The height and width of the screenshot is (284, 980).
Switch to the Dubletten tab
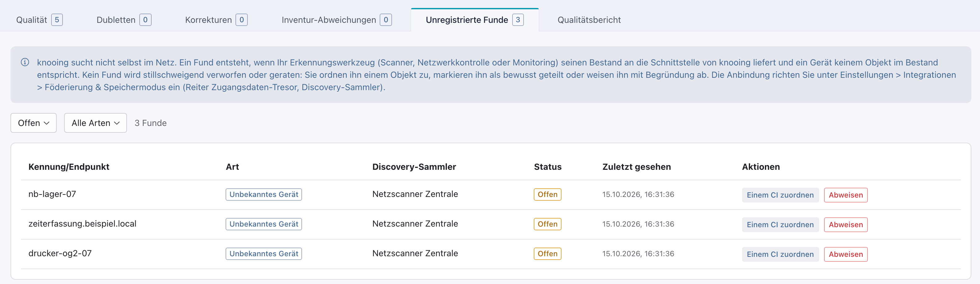[124, 20]
